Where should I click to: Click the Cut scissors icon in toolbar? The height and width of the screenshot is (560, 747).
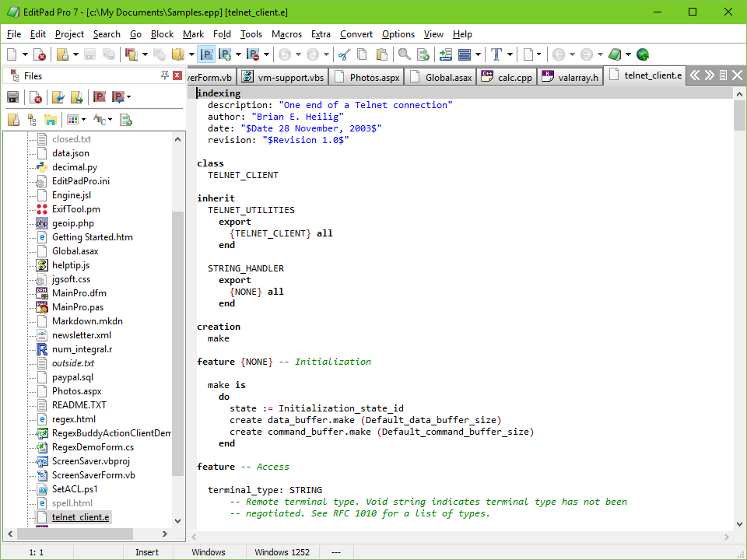tap(344, 54)
